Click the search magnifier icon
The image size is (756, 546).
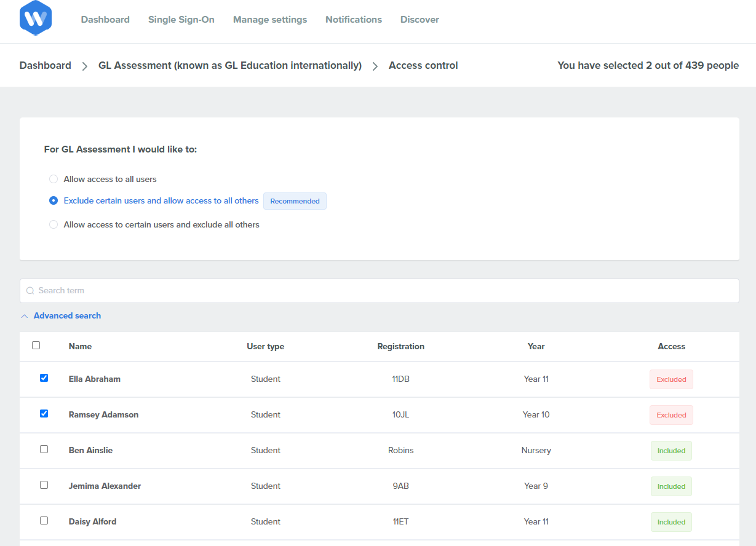[x=30, y=291]
